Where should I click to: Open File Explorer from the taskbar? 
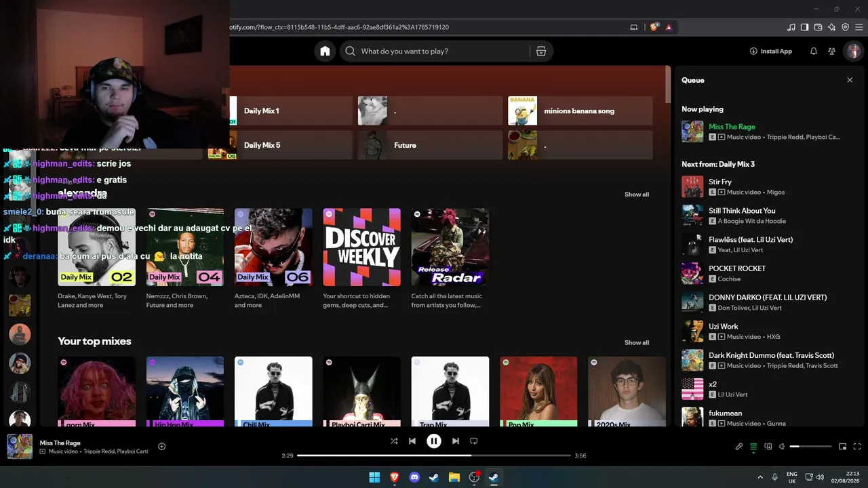454,477
